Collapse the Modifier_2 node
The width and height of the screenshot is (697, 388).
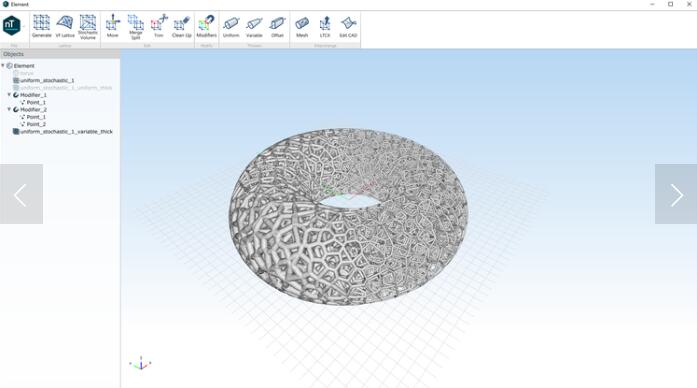[x=9, y=109]
